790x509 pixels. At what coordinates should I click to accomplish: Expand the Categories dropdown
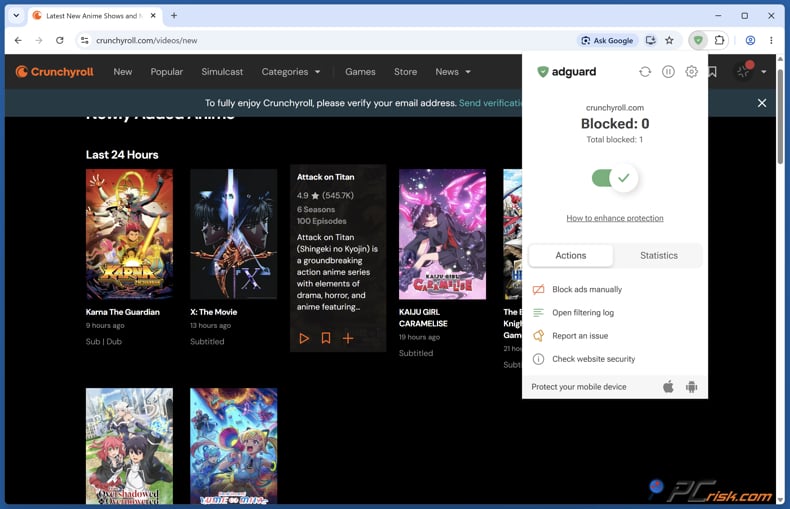point(291,72)
